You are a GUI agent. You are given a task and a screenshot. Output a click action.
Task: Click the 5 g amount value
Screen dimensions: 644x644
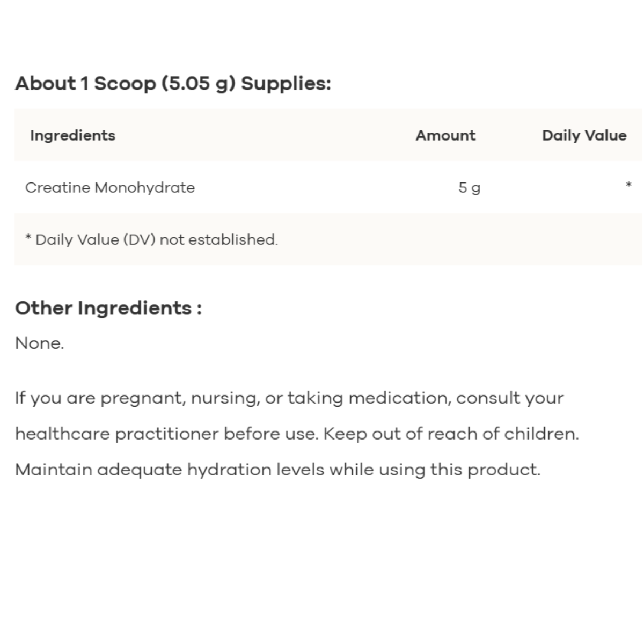[470, 188]
